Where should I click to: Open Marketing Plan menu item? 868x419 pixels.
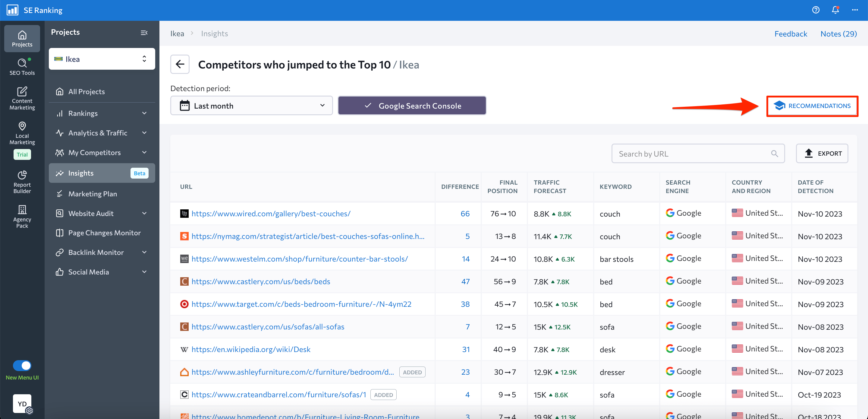click(102, 194)
